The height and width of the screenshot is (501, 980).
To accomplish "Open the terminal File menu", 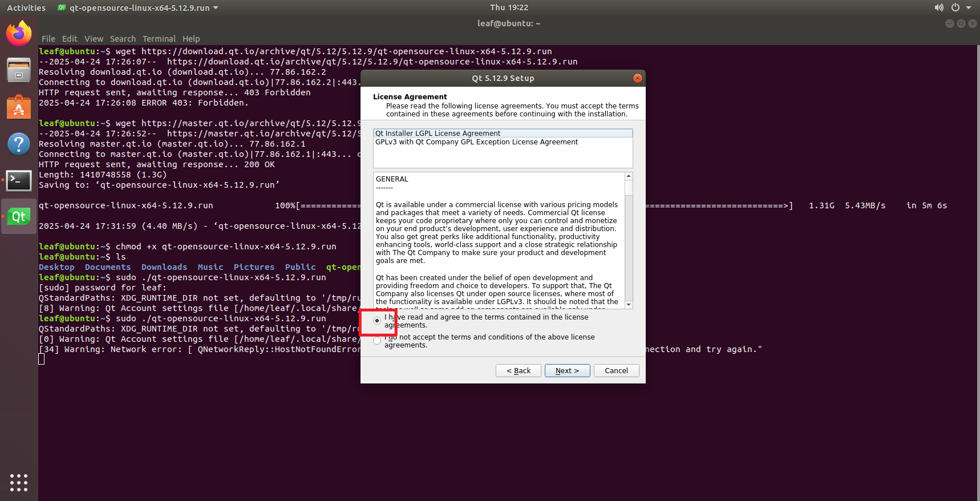I will (x=48, y=39).
